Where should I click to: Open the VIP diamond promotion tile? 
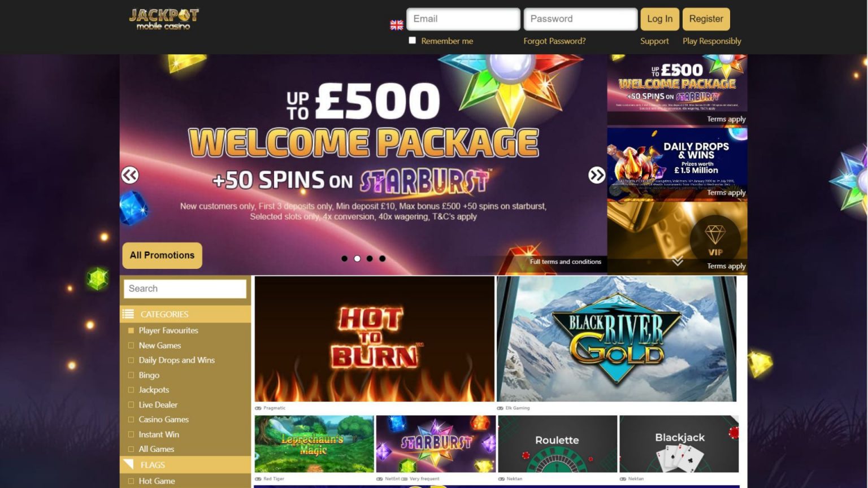click(x=677, y=237)
